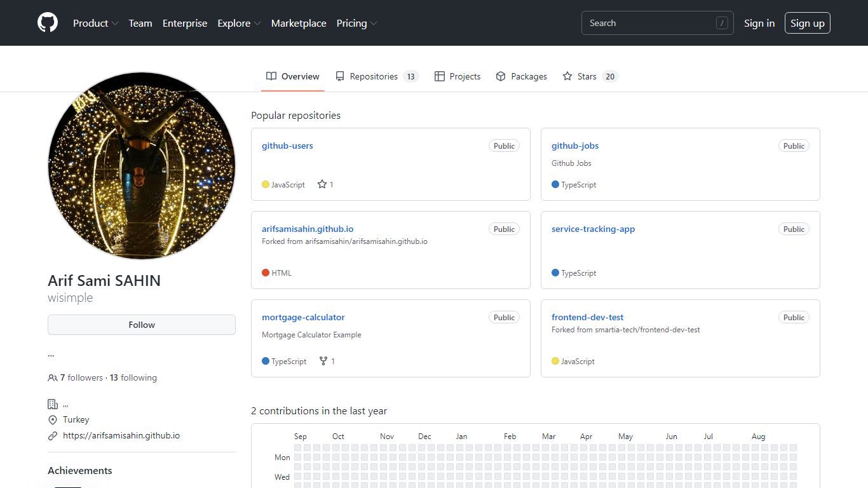Click the table icon beside Projects
868x488 pixels.
pyautogui.click(x=440, y=76)
